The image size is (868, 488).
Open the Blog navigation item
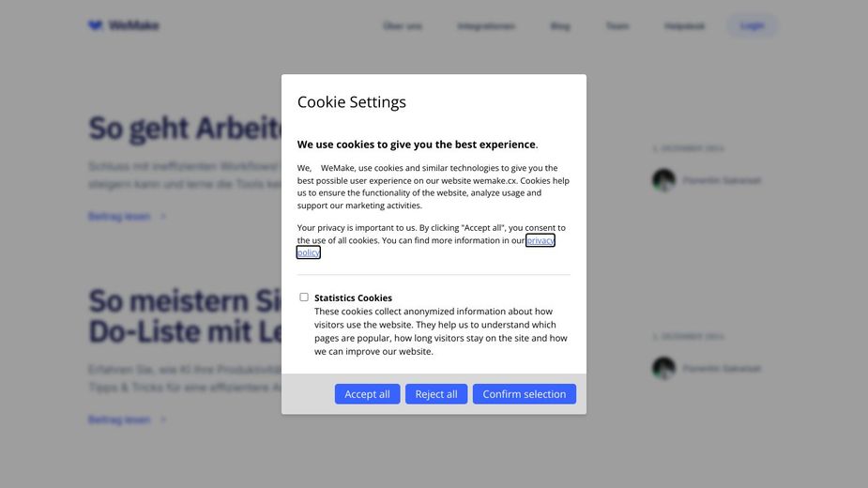point(560,26)
